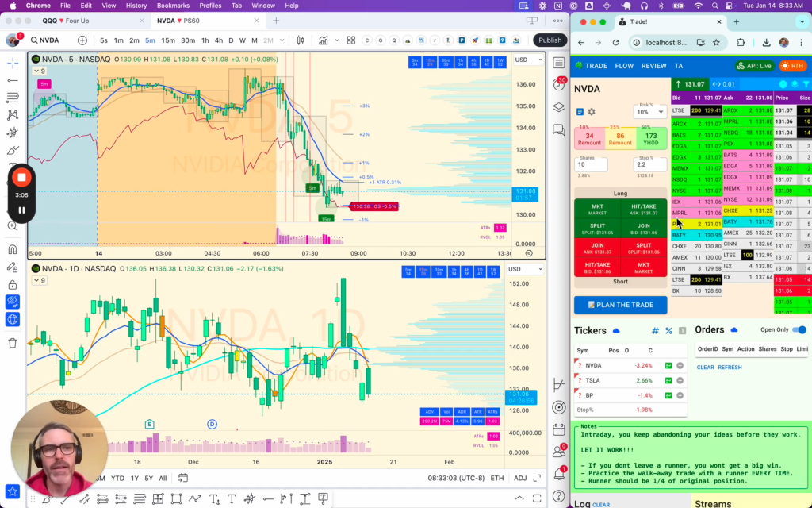Toggle the RTH button in the trade panel

(793, 66)
